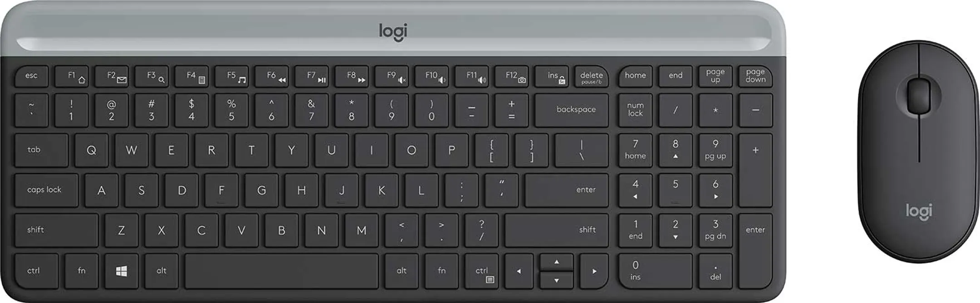Viewport: 980px width, 303px height.
Task: Click the F11 volume up key
Action: click(x=471, y=76)
